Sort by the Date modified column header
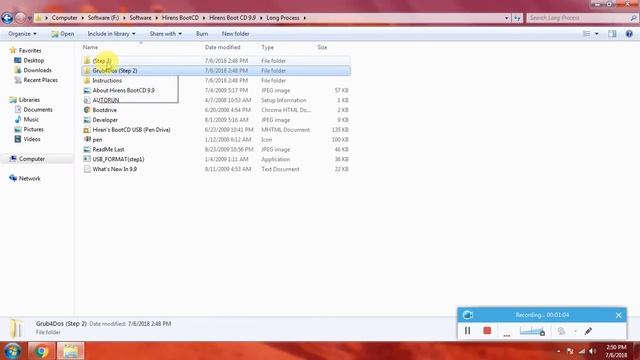 (222, 47)
